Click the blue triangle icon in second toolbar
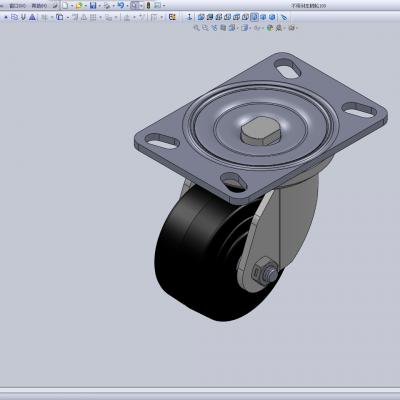Image resolution: width=400 pixels, height=400 pixels. [32, 17]
